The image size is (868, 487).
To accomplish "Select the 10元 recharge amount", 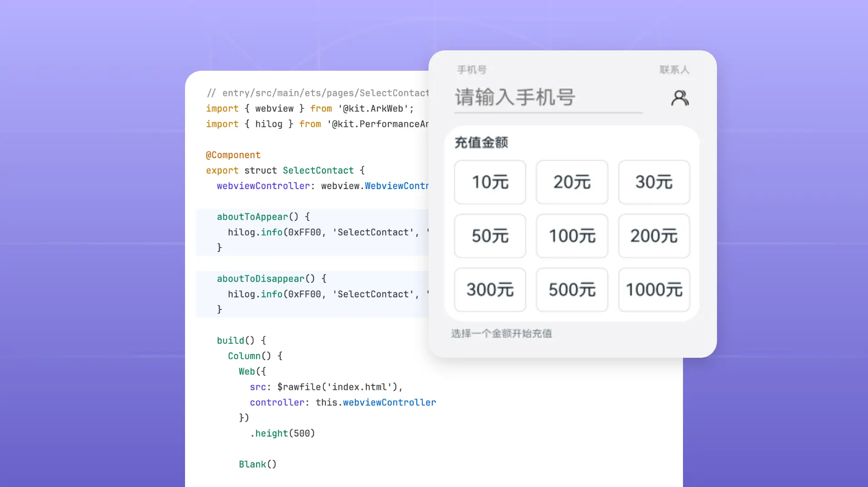I will click(x=490, y=182).
